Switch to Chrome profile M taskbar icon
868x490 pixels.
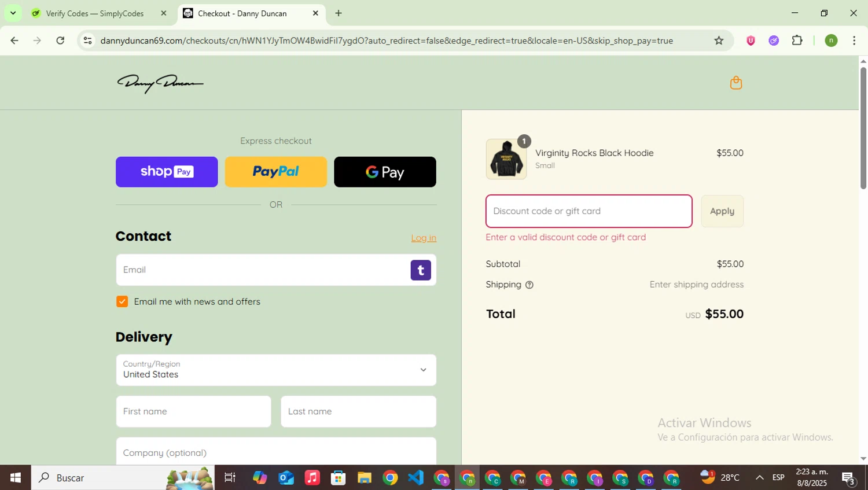coord(518,478)
